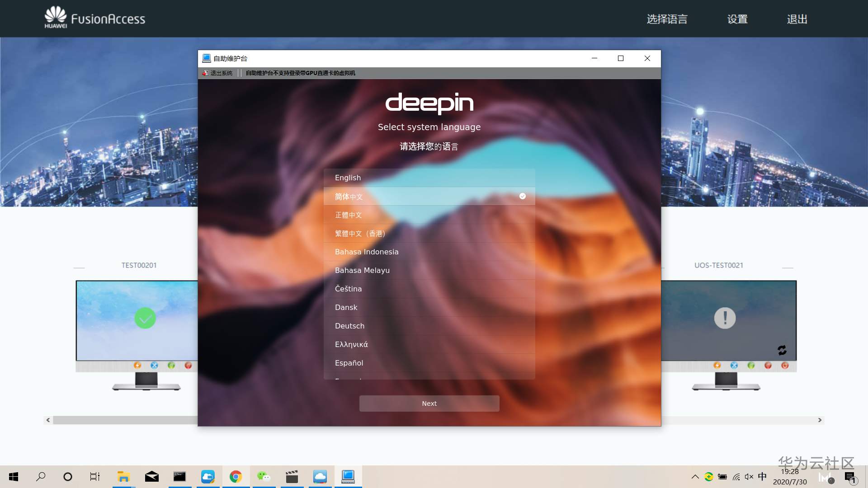Screen dimensions: 868x488
Task: Click the orange lightning icon under UOS-TEST0021
Action: coord(717,365)
